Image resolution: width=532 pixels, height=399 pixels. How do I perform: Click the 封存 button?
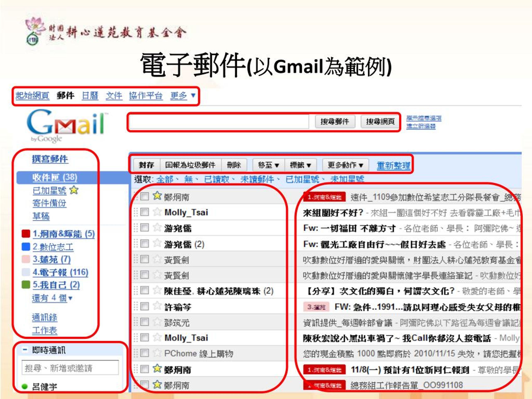146,165
